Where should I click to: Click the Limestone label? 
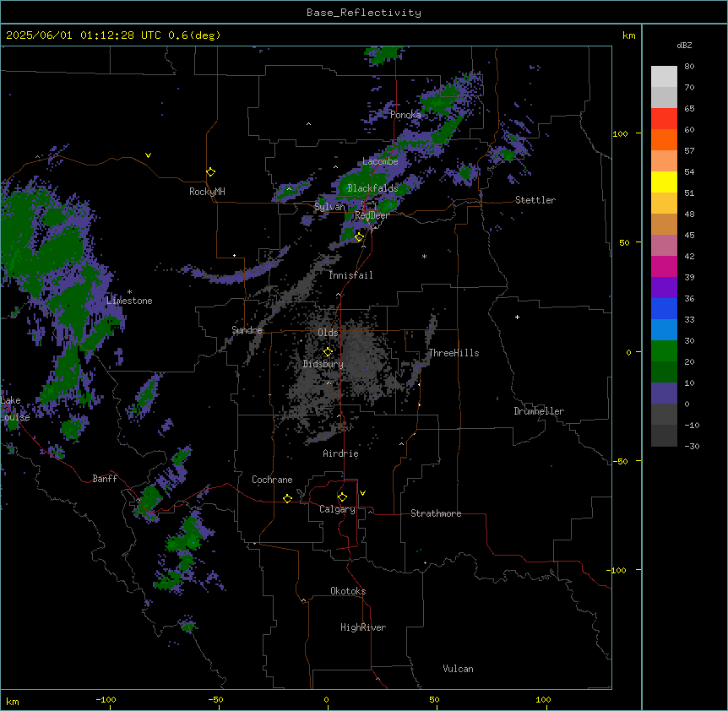point(129,301)
